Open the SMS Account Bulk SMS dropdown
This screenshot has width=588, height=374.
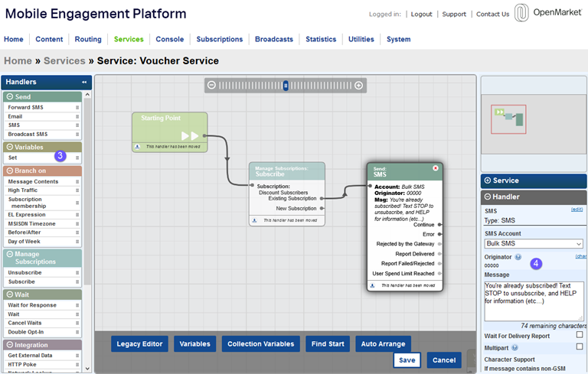[534, 243]
